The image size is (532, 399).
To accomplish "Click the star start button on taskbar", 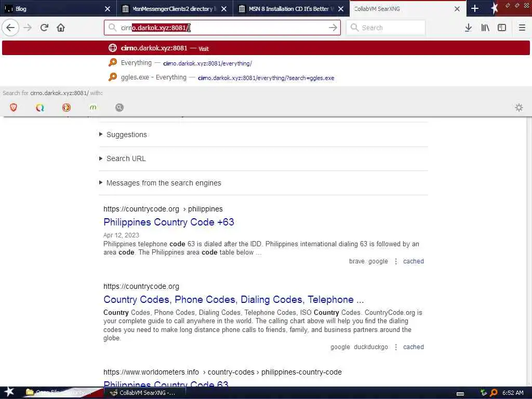I will pos(9,392).
